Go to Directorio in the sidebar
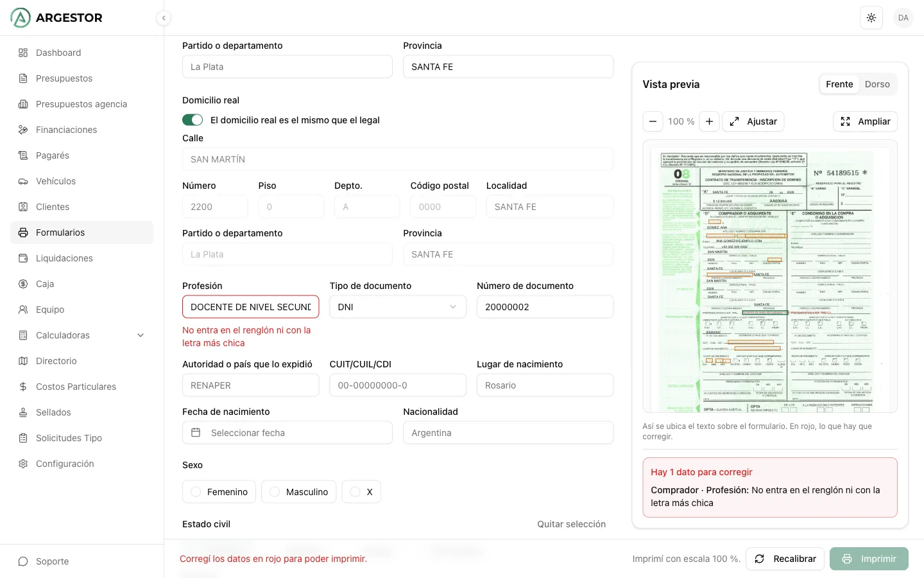The width and height of the screenshot is (924, 578). point(82,361)
